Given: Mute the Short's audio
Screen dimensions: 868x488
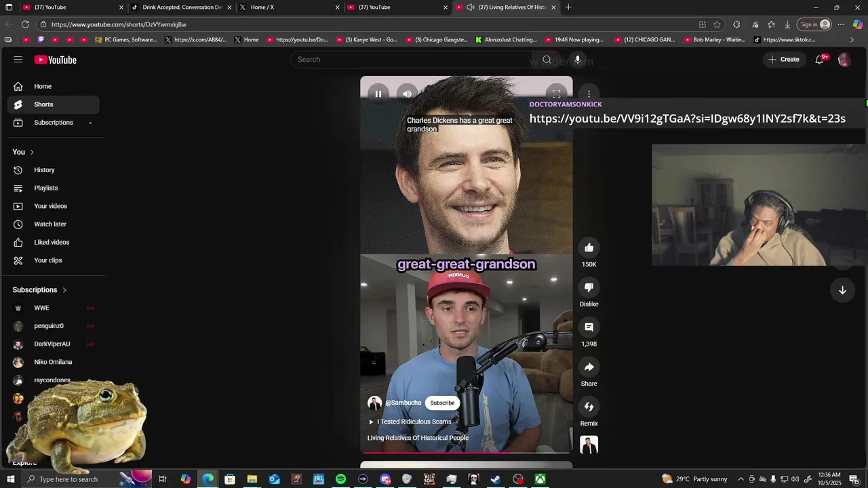Looking at the screenshot, I should tap(407, 94).
